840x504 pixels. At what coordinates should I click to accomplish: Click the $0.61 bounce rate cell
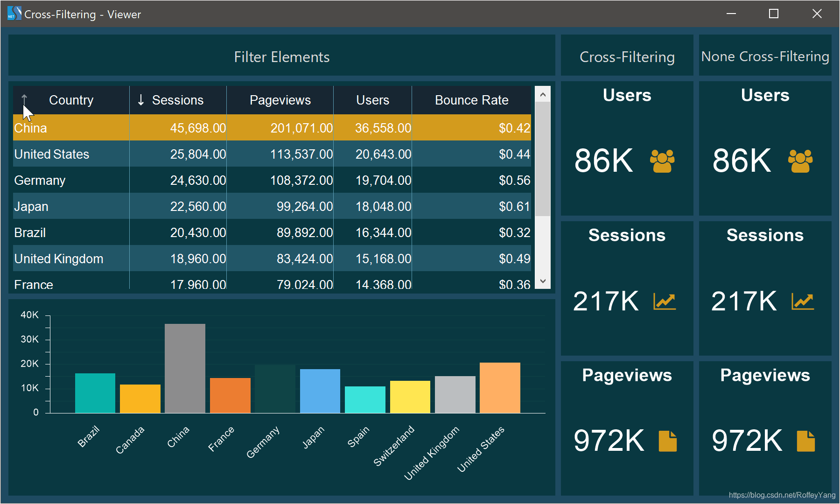471,206
